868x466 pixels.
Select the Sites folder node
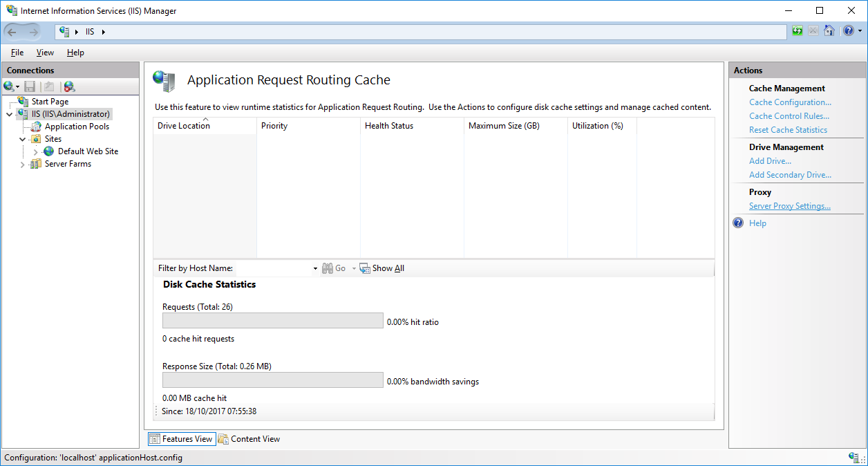(x=53, y=139)
